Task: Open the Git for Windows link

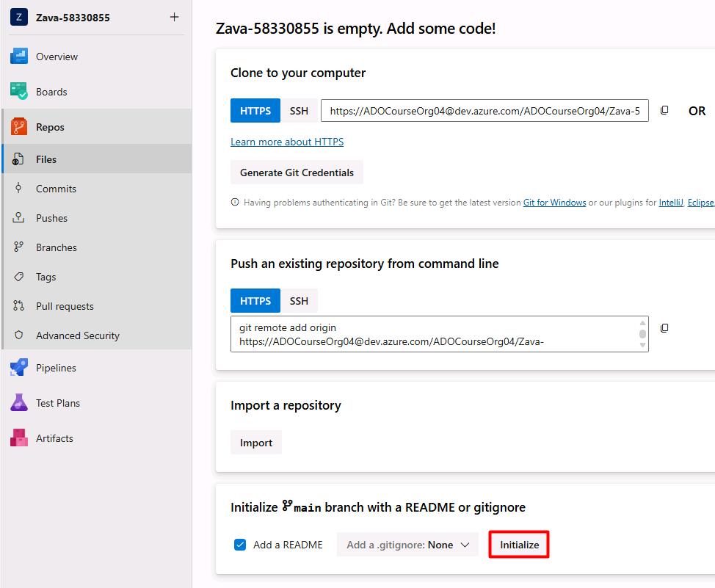Action: tap(554, 203)
